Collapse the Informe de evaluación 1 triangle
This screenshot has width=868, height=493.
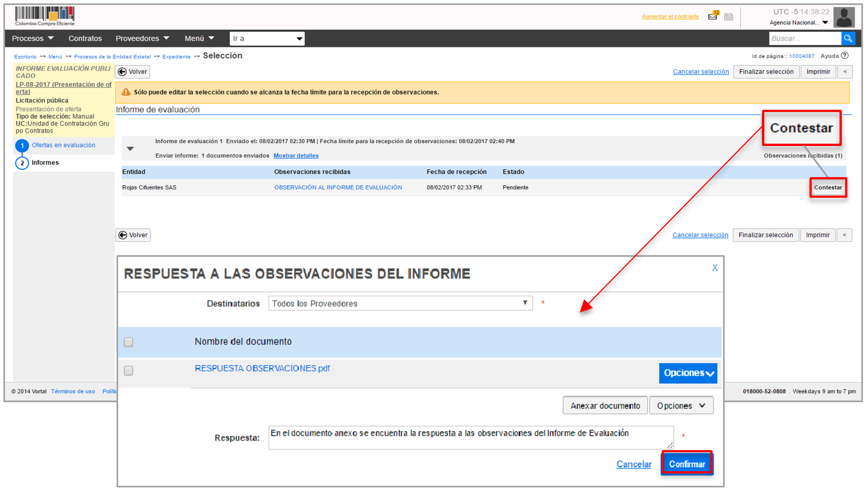point(130,149)
